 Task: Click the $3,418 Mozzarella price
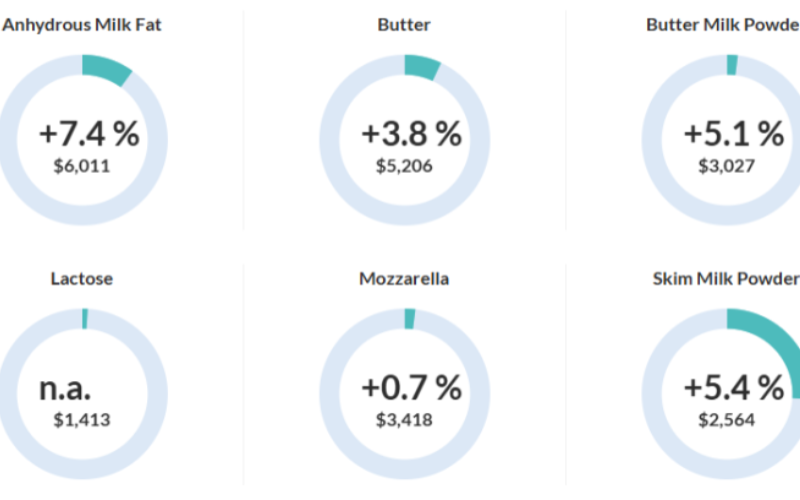(x=404, y=419)
